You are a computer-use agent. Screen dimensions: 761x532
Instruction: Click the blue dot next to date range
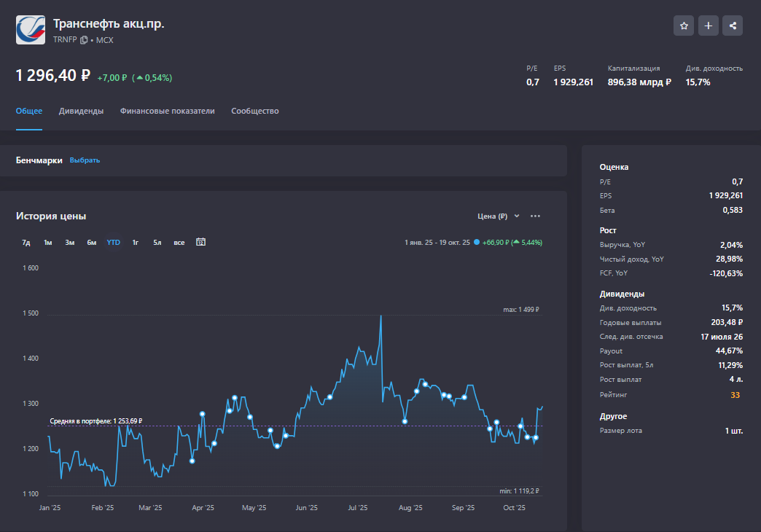pos(476,243)
